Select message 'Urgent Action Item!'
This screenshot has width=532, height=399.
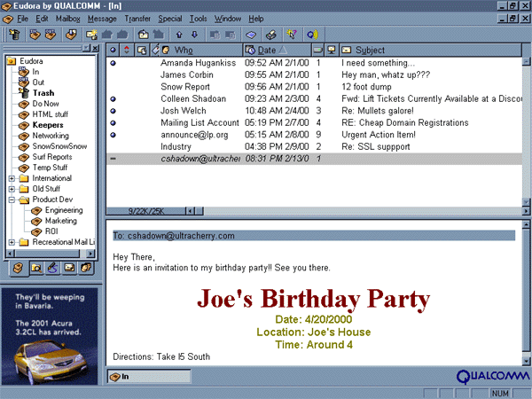point(314,135)
